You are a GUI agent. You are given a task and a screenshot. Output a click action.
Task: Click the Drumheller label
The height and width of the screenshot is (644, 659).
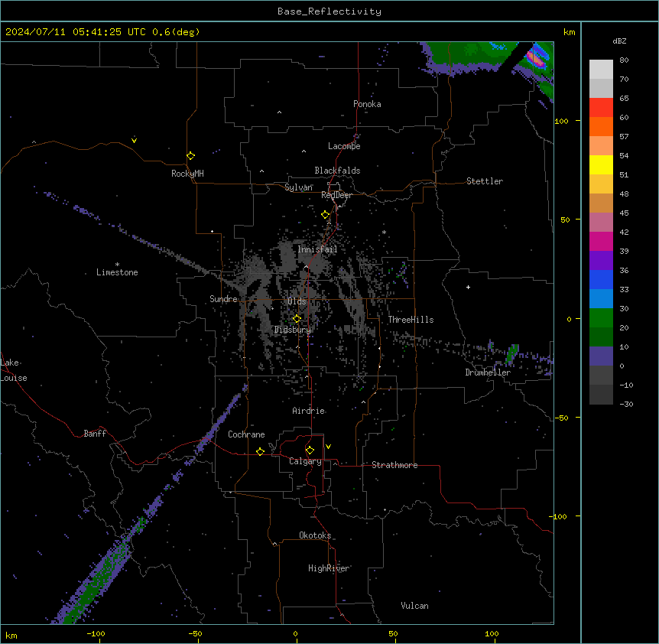tap(488, 372)
